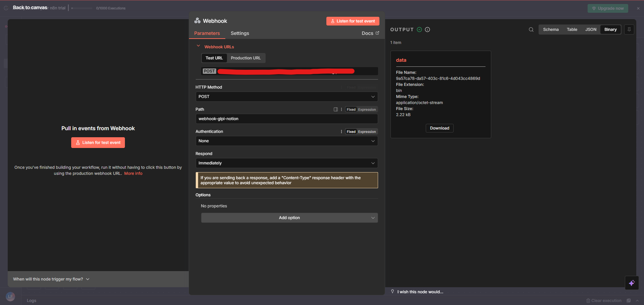The width and height of the screenshot is (644, 305).
Task: Expand the Add option dropdown
Action: [x=289, y=218]
